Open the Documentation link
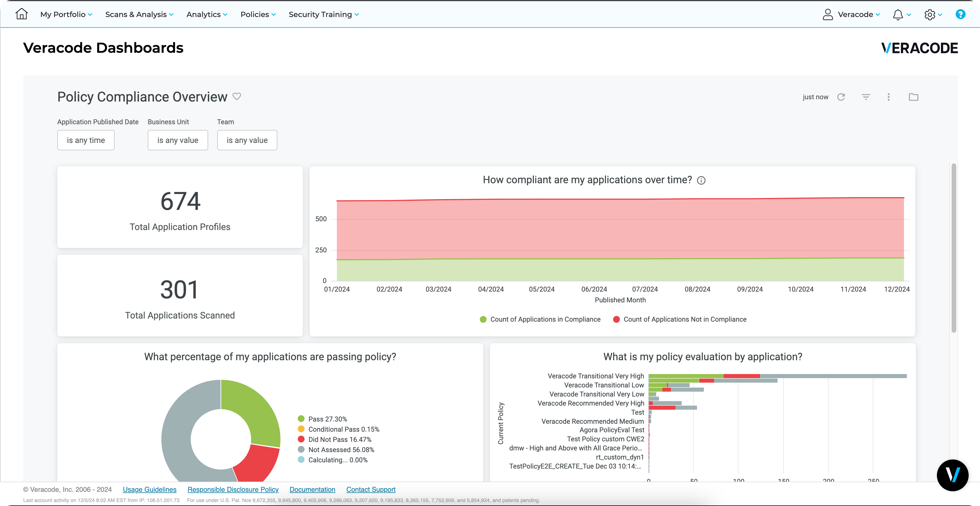 click(312, 490)
